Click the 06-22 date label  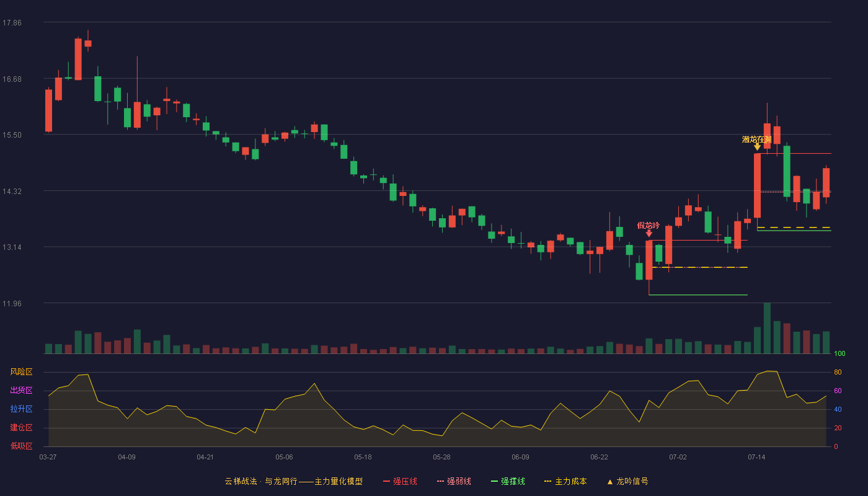point(599,457)
